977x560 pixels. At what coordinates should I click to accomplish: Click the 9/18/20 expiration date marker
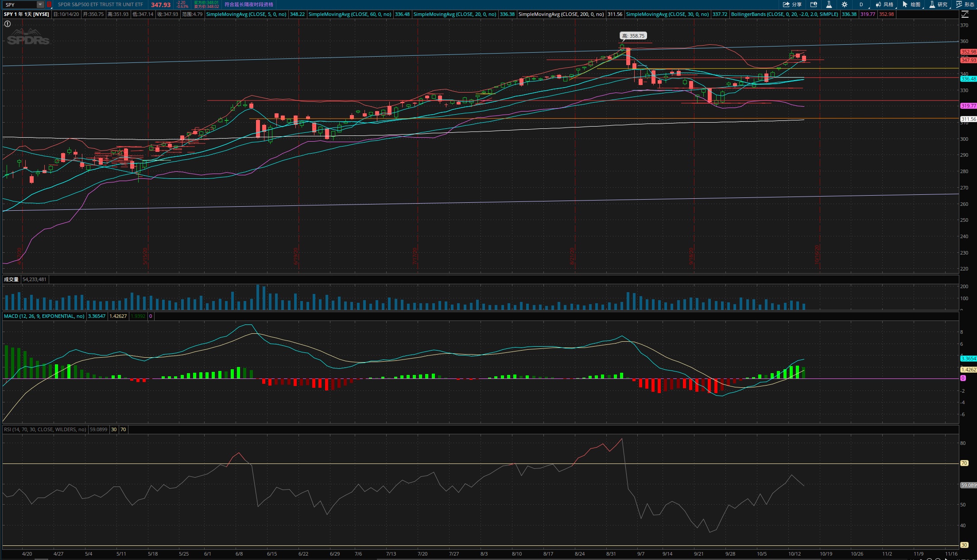691,256
